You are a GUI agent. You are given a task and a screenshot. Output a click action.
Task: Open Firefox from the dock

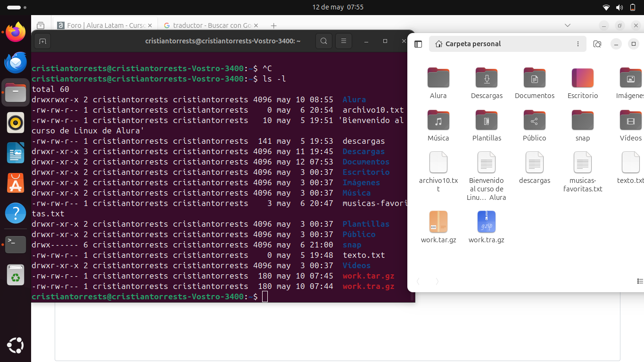pyautogui.click(x=16, y=33)
